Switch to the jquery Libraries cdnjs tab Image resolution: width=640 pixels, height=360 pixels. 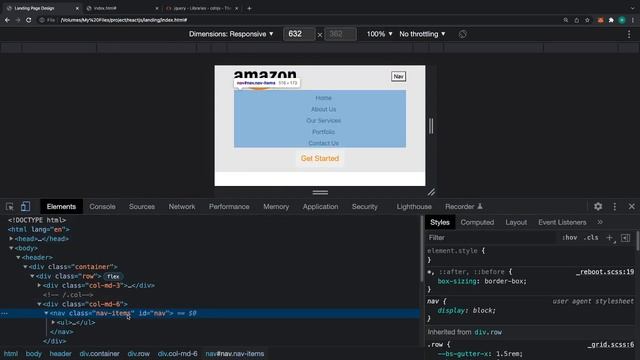[202, 8]
